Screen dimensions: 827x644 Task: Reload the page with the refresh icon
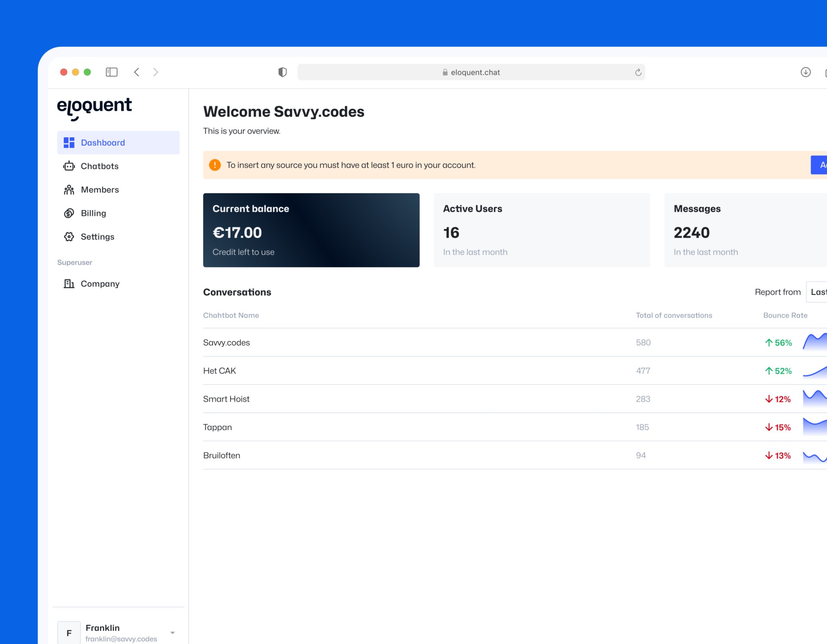(x=638, y=72)
